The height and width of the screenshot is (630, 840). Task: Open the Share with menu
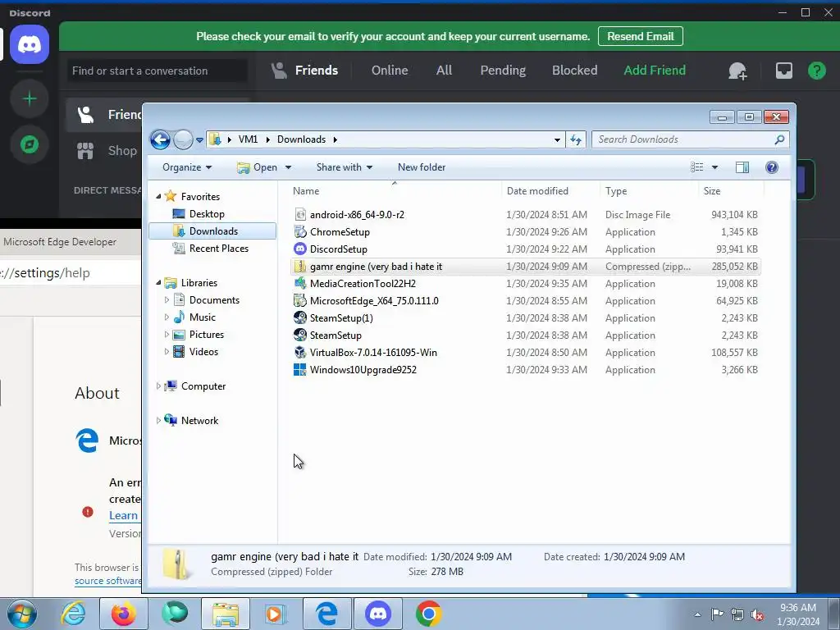(x=344, y=167)
